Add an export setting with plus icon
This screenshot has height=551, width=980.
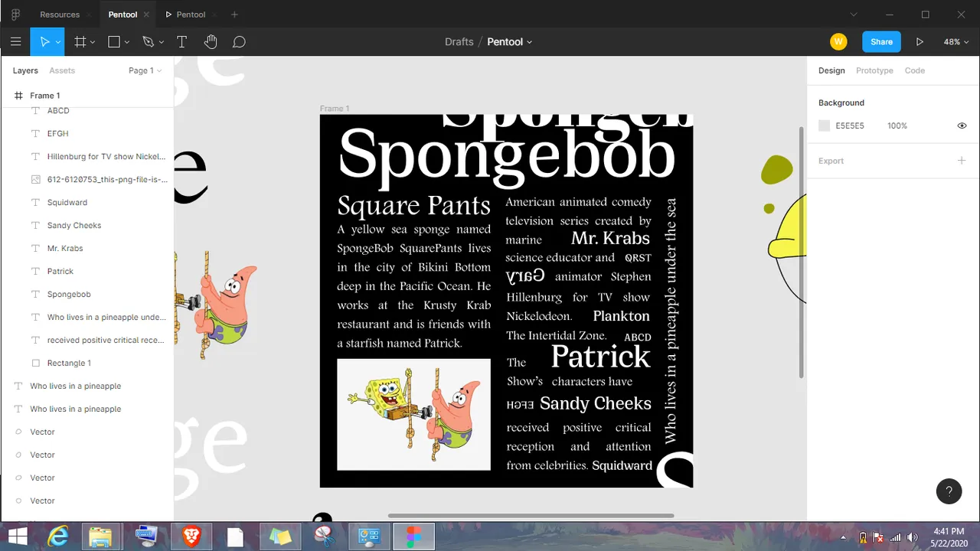962,161
